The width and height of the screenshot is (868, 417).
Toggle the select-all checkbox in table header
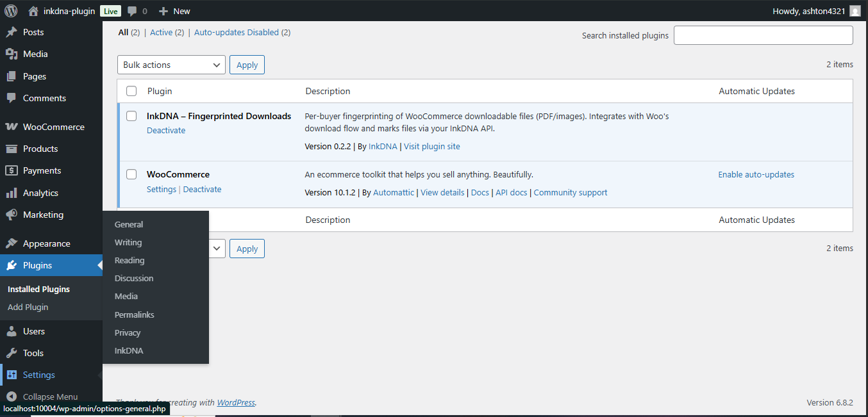pos(131,91)
